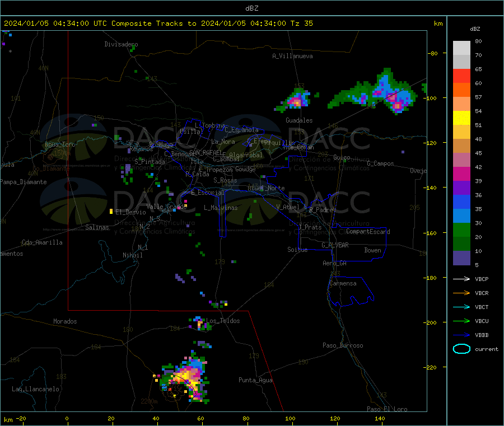
Task: Select the 51-54 dBZ yellow swatch
Action: tap(461, 118)
